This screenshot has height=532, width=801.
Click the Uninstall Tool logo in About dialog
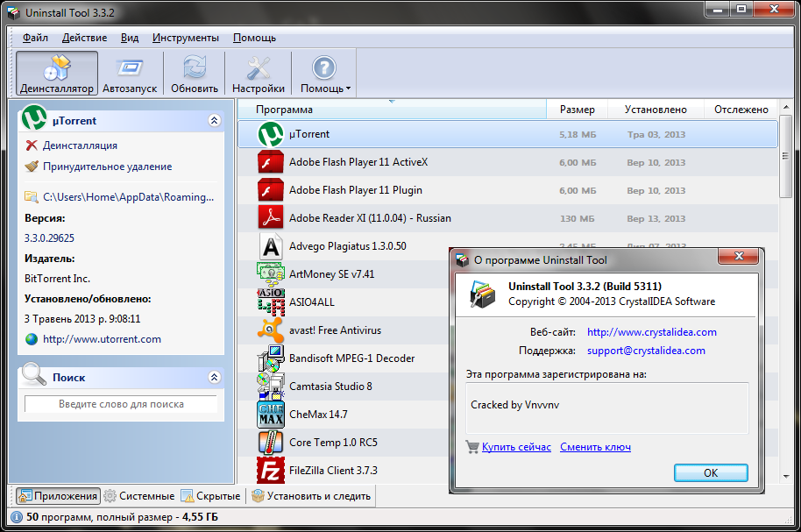482,294
